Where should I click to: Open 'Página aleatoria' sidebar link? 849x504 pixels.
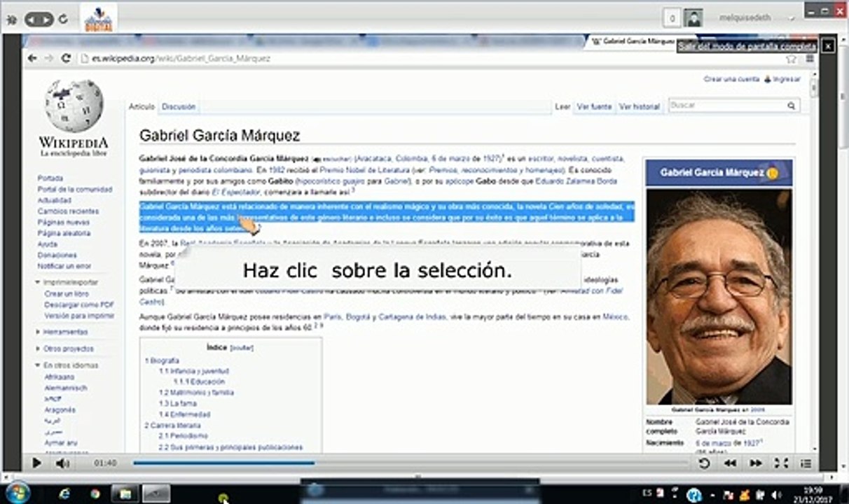63,233
